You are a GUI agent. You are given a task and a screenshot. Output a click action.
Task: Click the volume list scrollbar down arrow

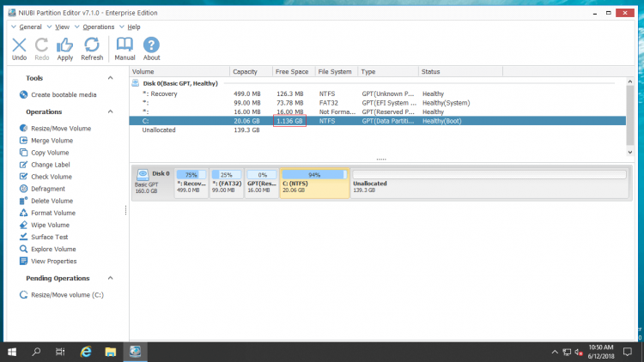click(630, 153)
